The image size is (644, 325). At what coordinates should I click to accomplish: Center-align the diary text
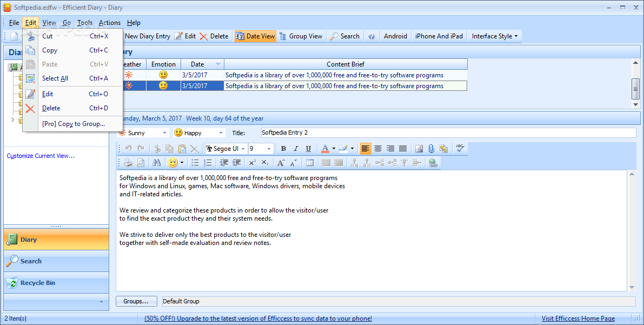click(378, 149)
